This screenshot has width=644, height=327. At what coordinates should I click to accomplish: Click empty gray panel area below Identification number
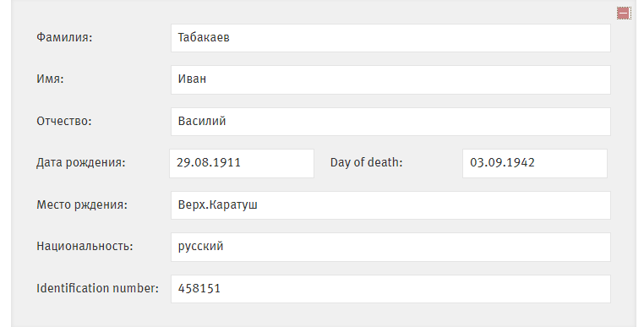click(x=323, y=315)
